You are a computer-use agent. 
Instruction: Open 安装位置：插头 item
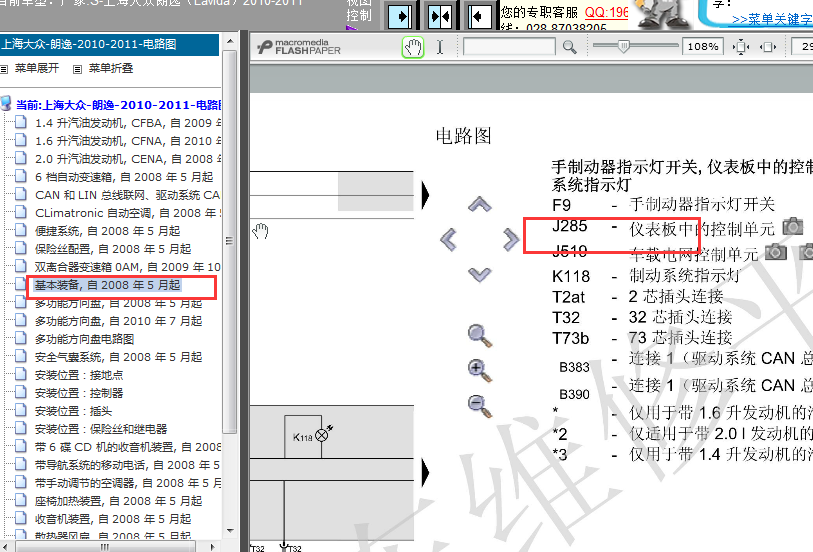(73, 411)
